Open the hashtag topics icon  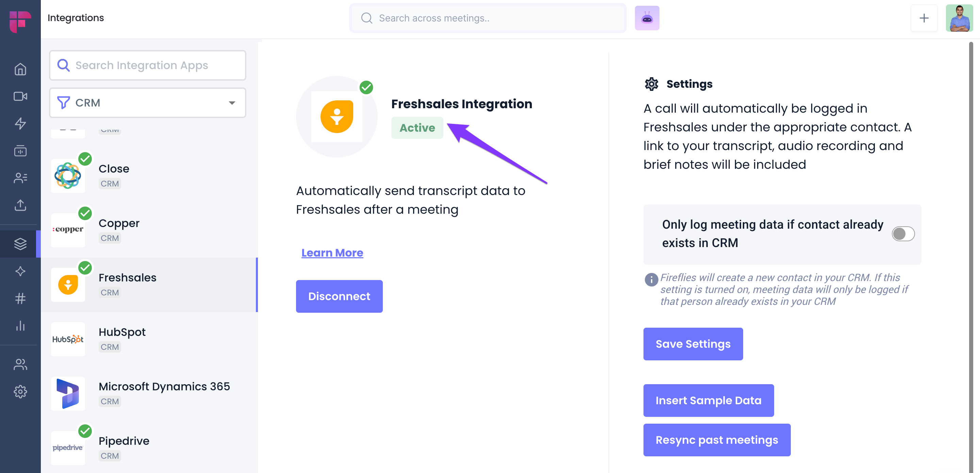20,298
